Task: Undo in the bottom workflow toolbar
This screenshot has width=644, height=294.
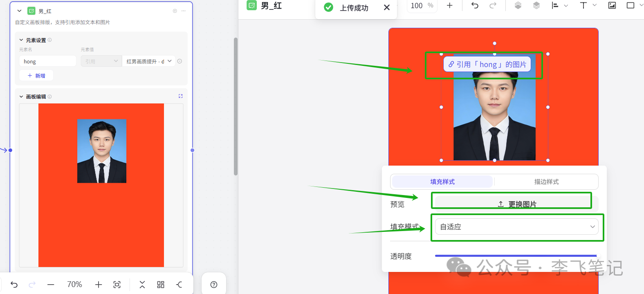Action: 14,285
